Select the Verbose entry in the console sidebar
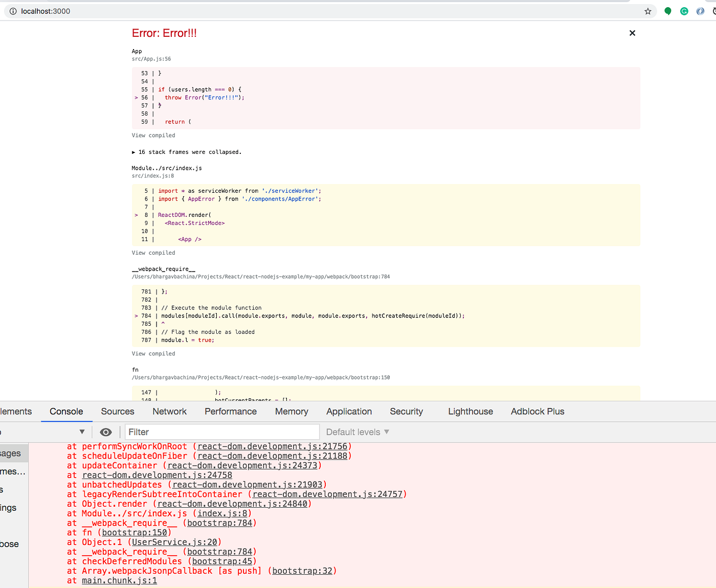716x588 pixels. (x=9, y=544)
